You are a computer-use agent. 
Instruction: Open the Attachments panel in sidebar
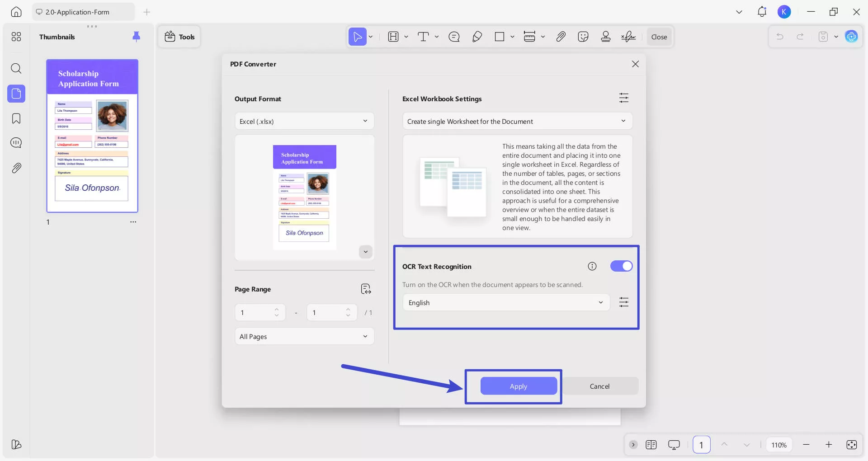[x=16, y=168]
